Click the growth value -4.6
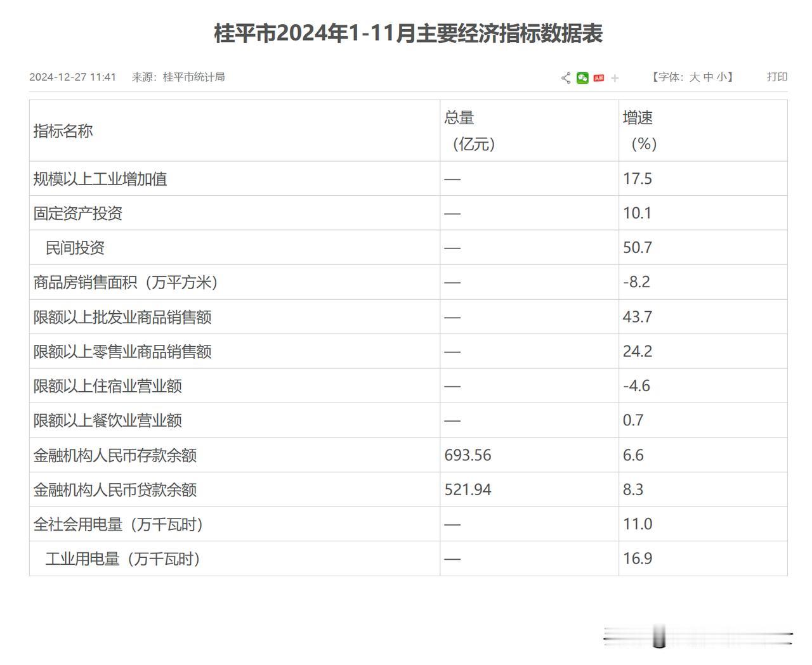Viewport: 812px width, 665px height. (636, 385)
